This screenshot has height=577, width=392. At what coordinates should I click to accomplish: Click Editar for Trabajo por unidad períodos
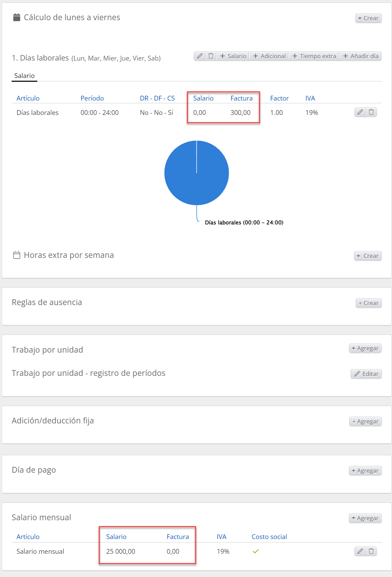[x=366, y=374]
